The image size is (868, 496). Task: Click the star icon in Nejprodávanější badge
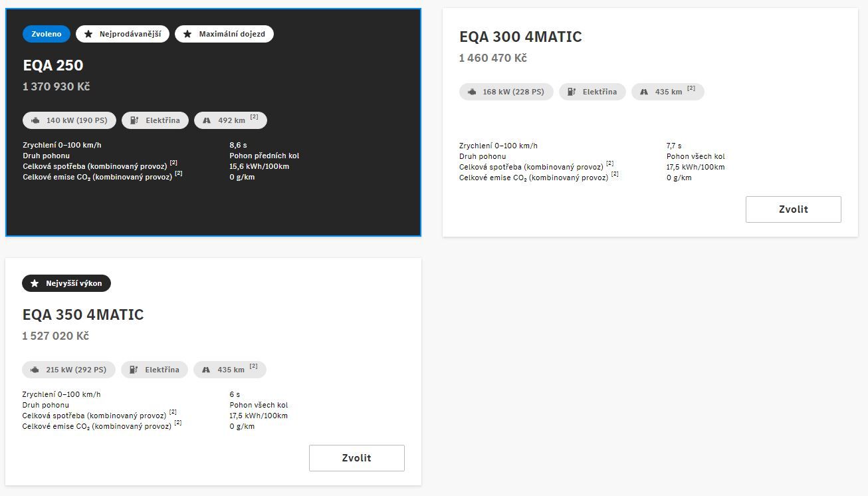pyautogui.click(x=88, y=34)
